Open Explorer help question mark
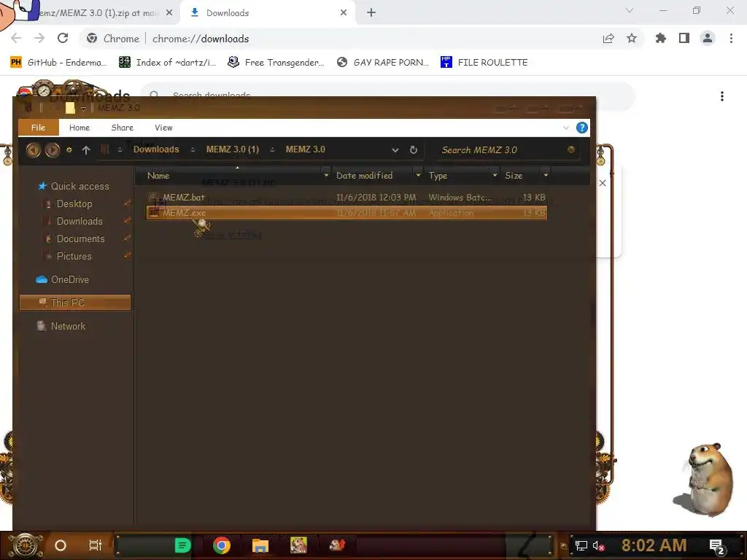Image resolution: width=747 pixels, height=560 pixels. [581, 128]
